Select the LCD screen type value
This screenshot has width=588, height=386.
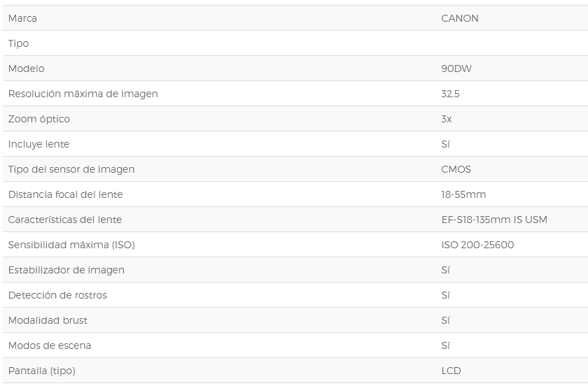[x=451, y=371]
